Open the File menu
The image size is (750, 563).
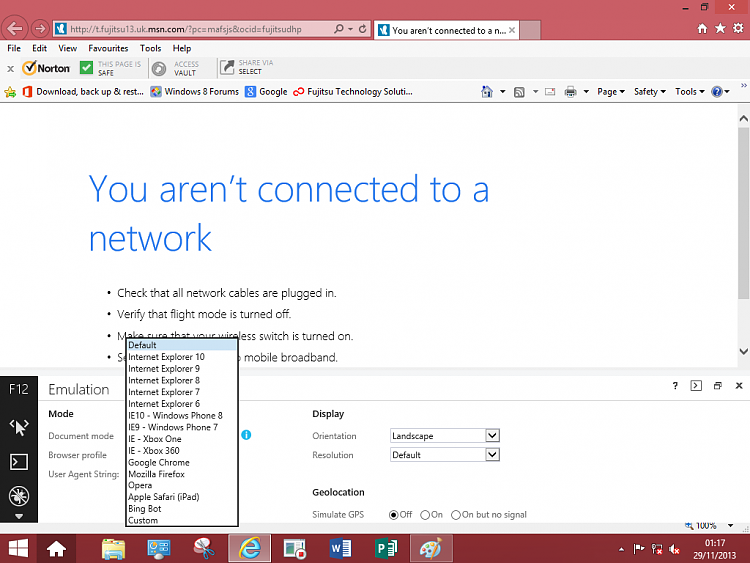point(14,48)
